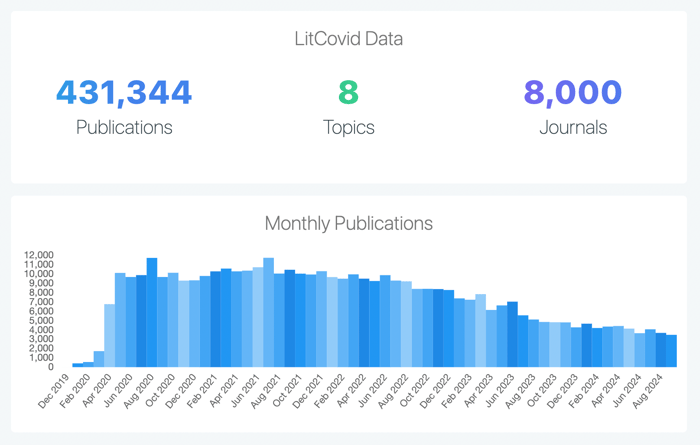Image resolution: width=700 pixels, height=445 pixels.
Task: Select the Publications label under 431,344
Action: pyautogui.click(x=124, y=128)
